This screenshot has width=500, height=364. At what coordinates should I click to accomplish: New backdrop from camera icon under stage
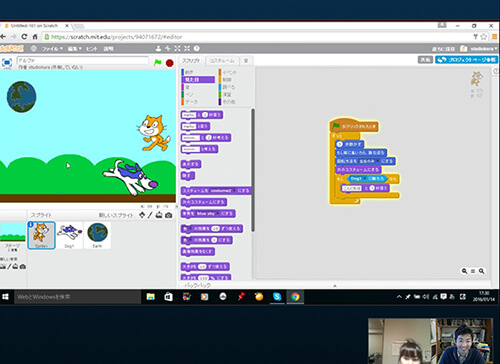point(23,267)
